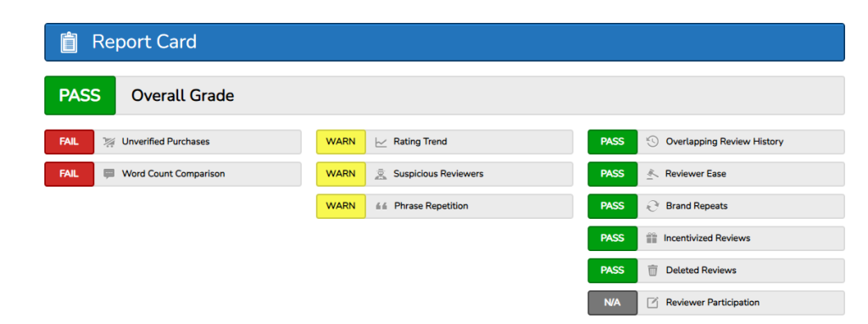
Task: Click the FAIL badge next to Word Count Comparison
Action: click(70, 174)
